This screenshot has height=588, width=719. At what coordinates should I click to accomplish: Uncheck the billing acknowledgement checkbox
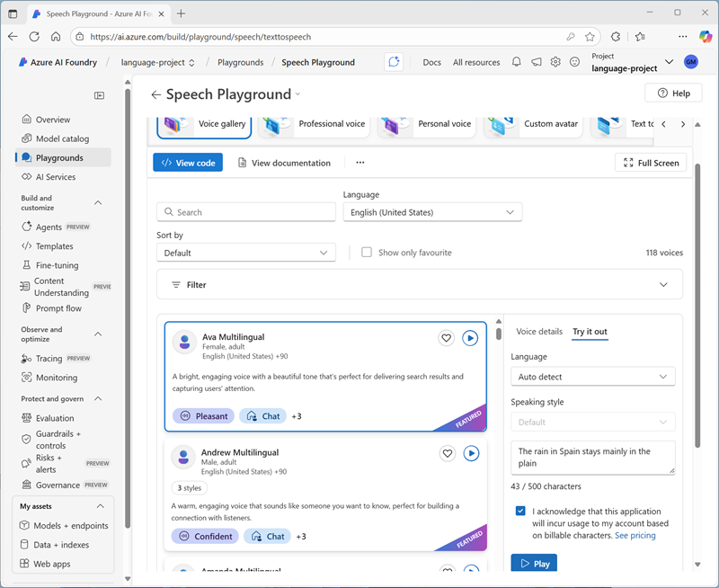pyautogui.click(x=521, y=511)
